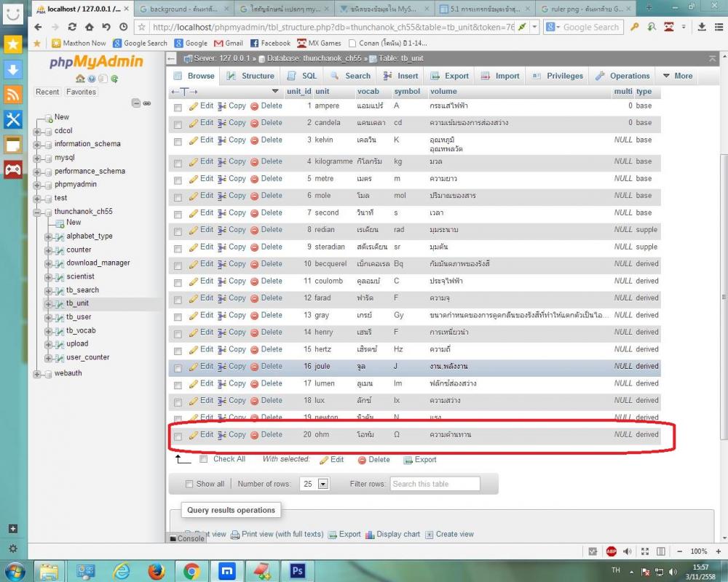Open the Privileges tab
Viewport: 728px width, 582px height.
(558, 76)
